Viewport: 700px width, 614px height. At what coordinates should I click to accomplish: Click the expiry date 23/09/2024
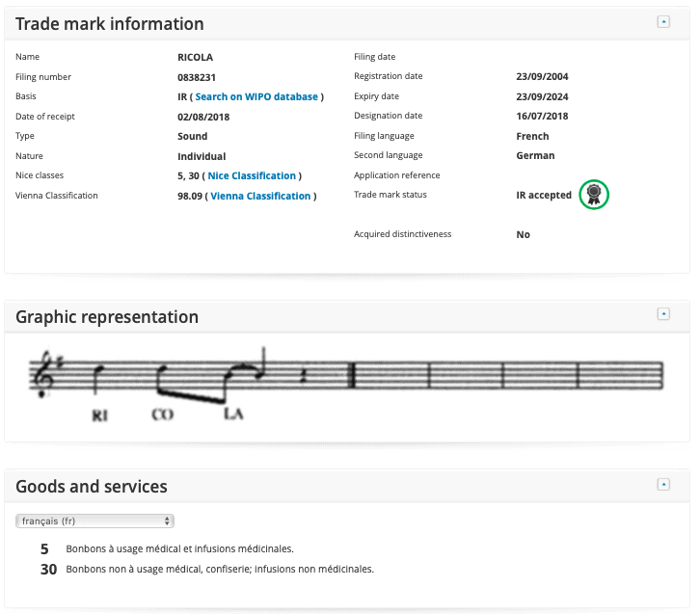pyautogui.click(x=542, y=97)
